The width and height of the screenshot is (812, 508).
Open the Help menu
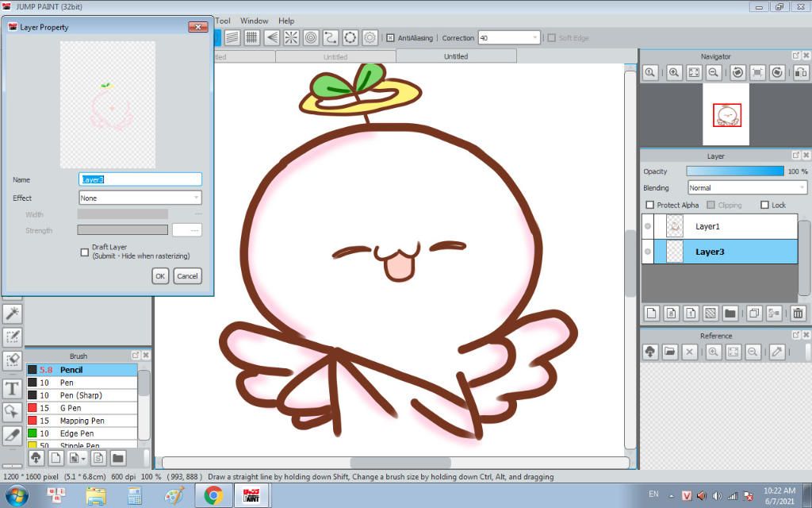point(286,21)
